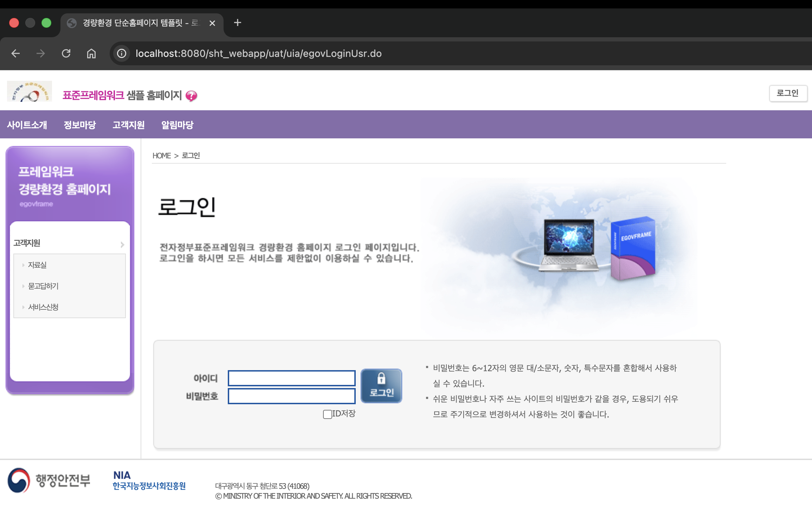Click the browser reload icon
This screenshot has height=505, width=812.
tap(66, 53)
